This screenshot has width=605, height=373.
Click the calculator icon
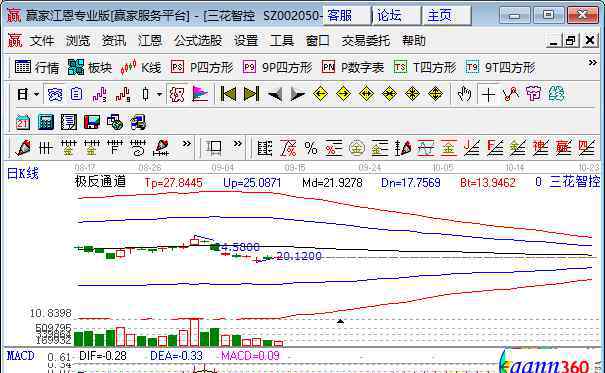coord(46,122)
